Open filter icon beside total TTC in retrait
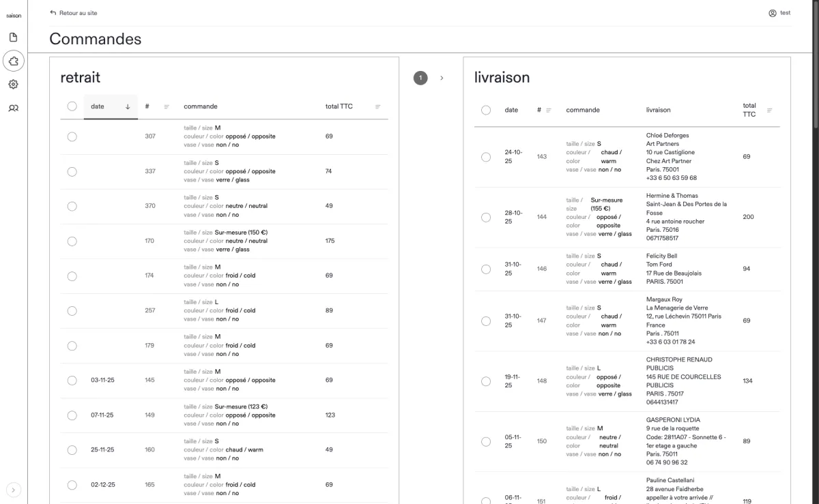The image size is (819, 504). [377, 106]
